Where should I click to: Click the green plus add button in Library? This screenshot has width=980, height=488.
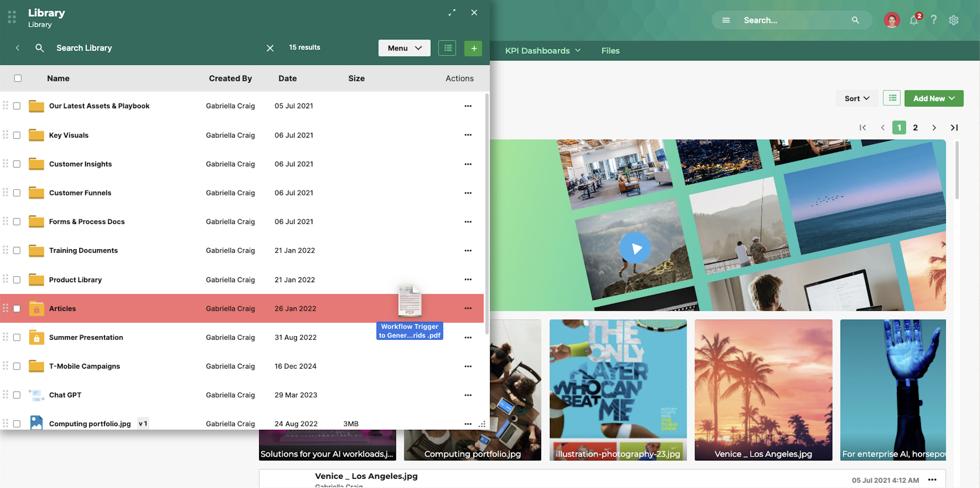click(473, 48)
